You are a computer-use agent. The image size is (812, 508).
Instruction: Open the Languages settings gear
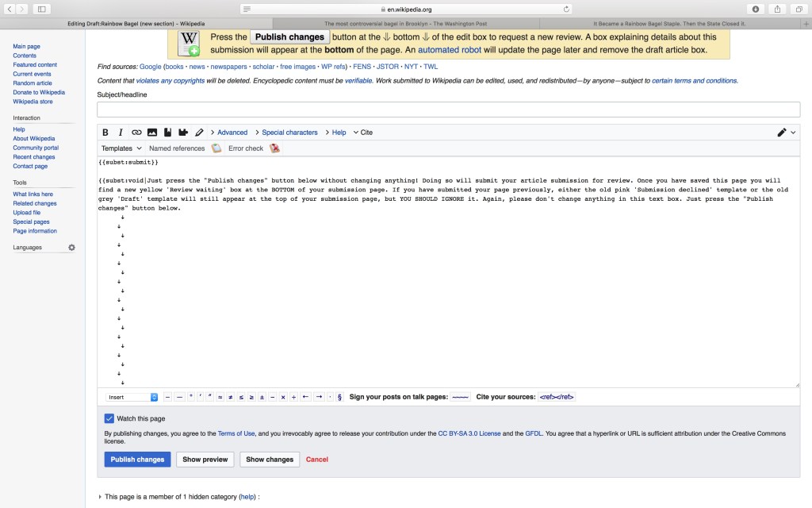[71, 248]
